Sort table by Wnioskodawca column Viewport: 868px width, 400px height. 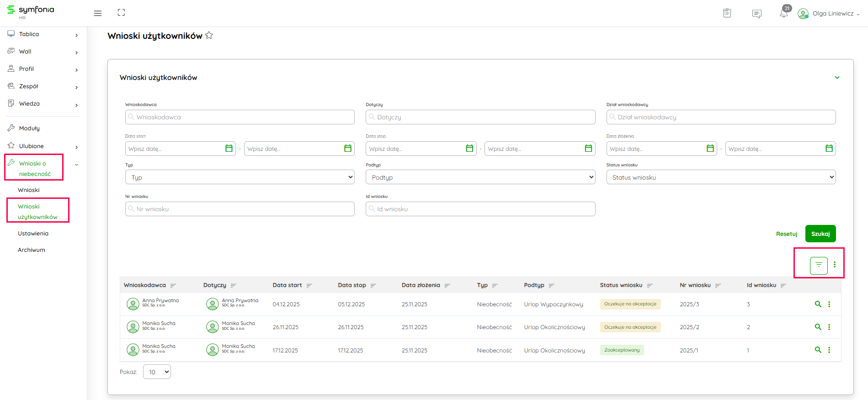(173, 285)
